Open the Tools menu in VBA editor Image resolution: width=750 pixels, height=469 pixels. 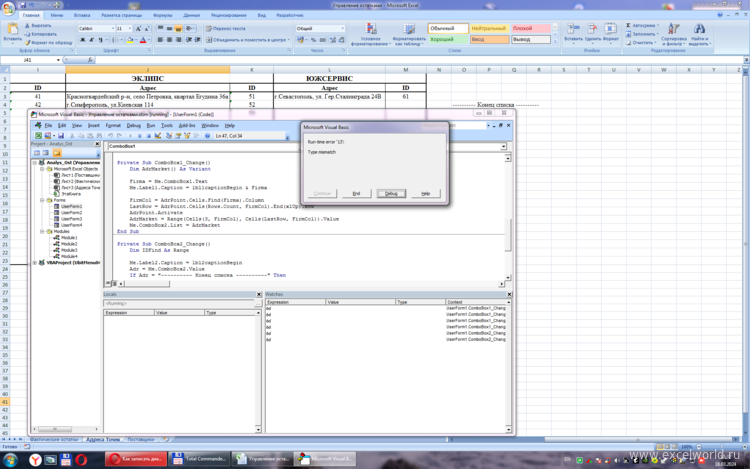(x=166, y=125)
